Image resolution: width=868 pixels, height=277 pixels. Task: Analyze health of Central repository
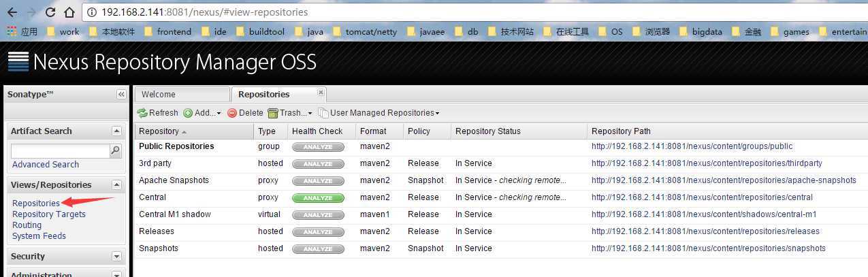[318, 198]
